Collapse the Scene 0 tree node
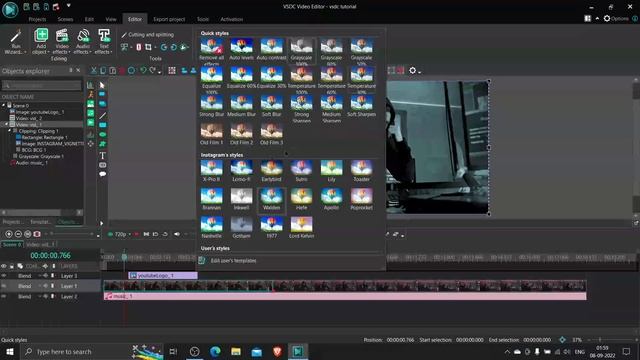This screenshot has width=640, height=360. [4, 105]
